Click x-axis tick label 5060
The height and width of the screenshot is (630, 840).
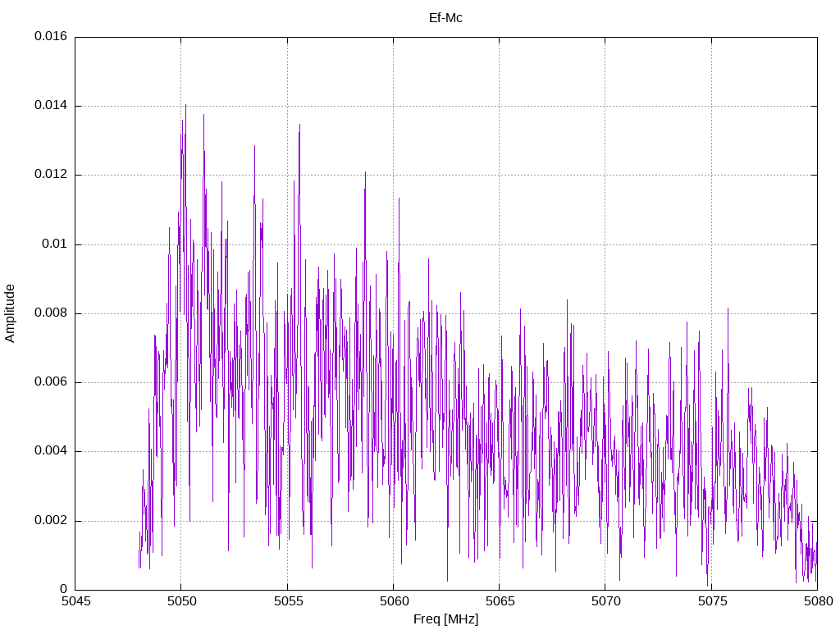coord(395,601)
